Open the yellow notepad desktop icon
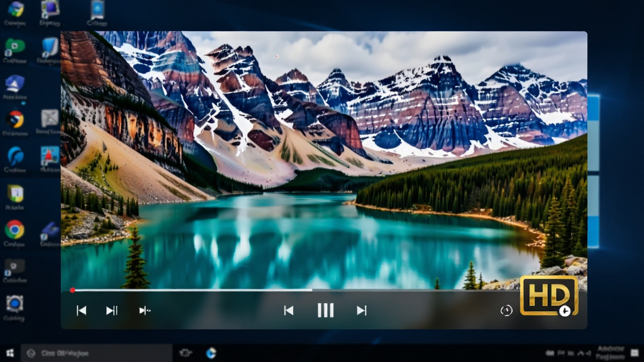Image resolution: width=644 pixels, height=362 pixels. click(15, 194)
